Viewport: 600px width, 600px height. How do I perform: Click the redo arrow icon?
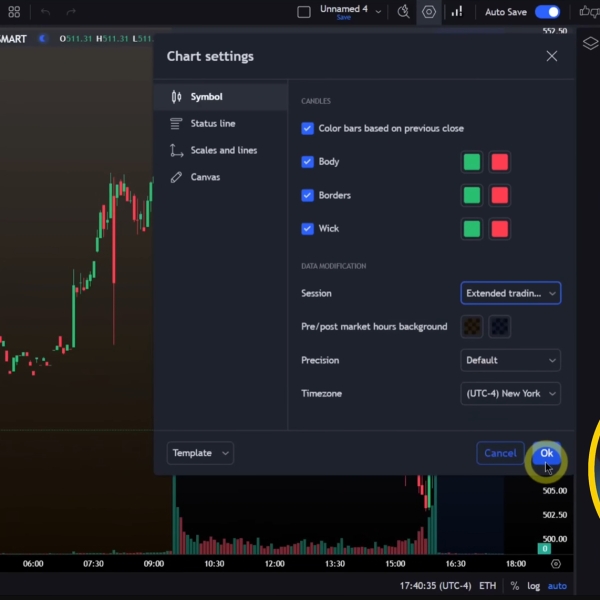[x=71, y=12]
